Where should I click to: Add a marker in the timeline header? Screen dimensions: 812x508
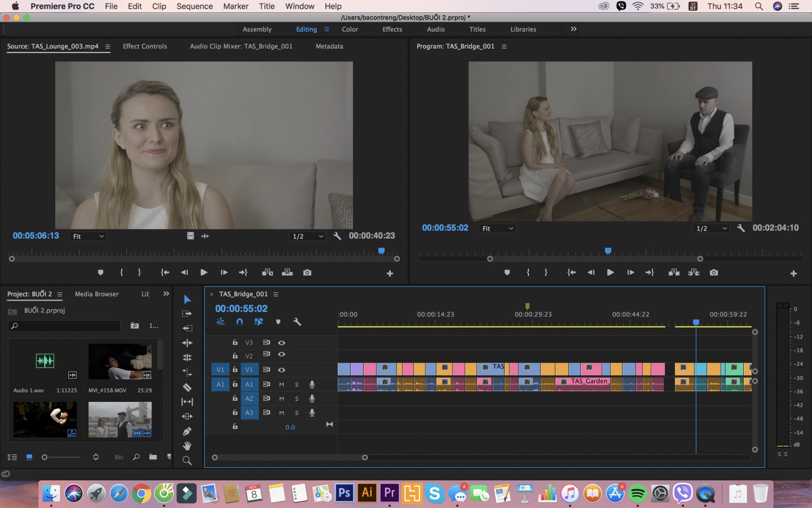click(x=278, y=322)
